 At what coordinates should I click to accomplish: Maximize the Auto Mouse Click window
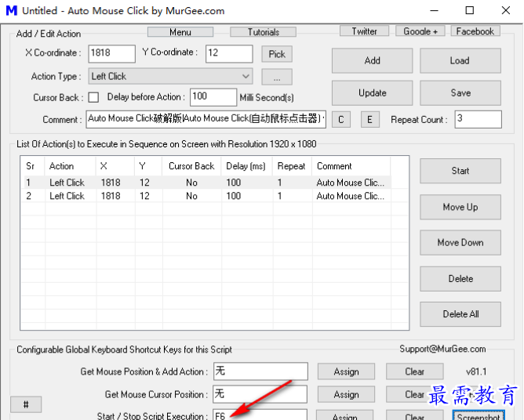[470, 11]
